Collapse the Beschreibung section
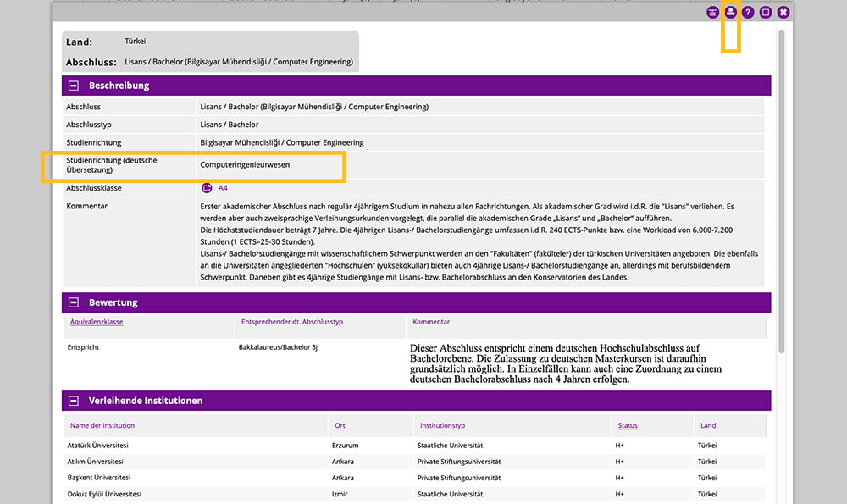The height and width of the screenshot is (504, 847). click(x=74, y=86)
